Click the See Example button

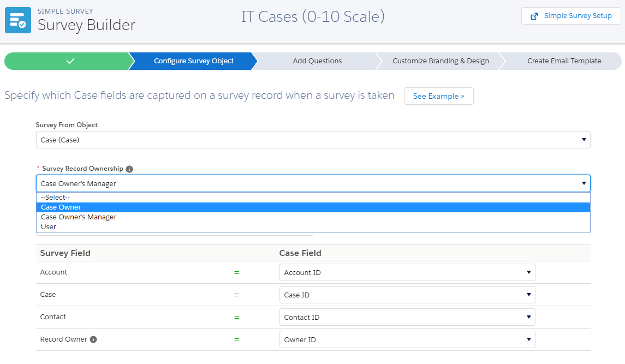coord(438,96)
